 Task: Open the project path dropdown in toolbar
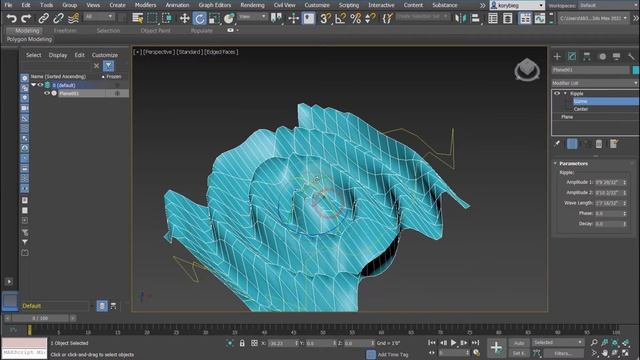(593, 18)
